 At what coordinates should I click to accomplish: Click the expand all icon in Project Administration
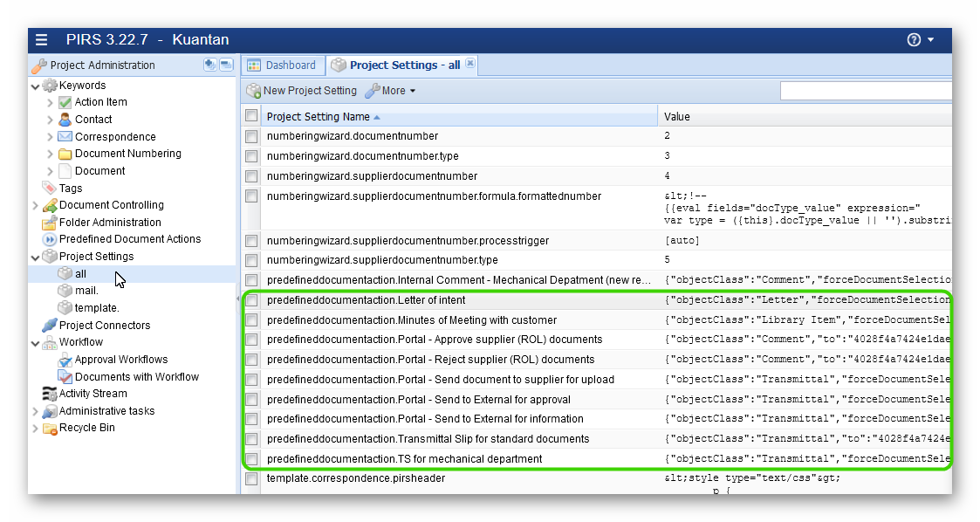(x=210, y=65)
